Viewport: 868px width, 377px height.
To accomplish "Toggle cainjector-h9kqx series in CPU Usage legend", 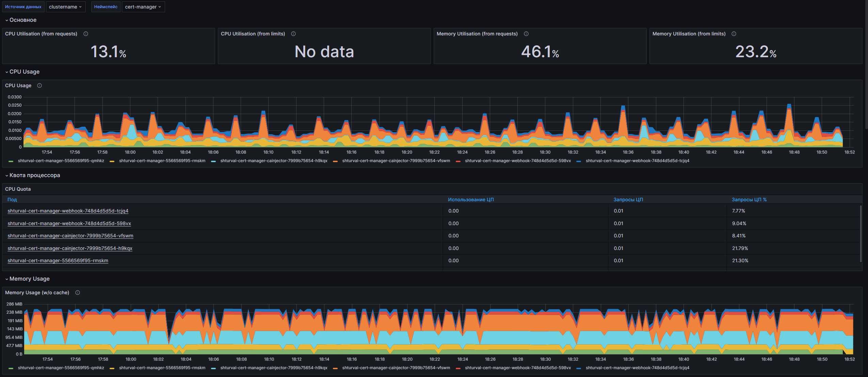I will 273,161.
